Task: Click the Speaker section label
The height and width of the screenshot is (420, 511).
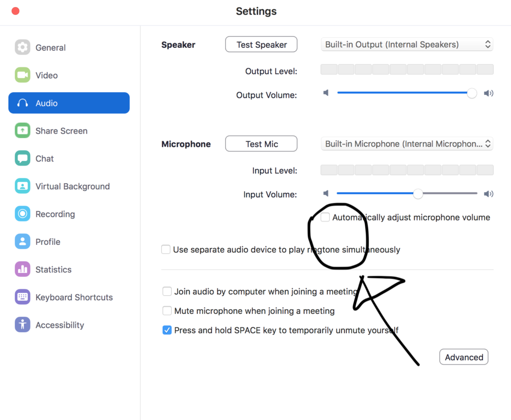Action: coord(178,44)
